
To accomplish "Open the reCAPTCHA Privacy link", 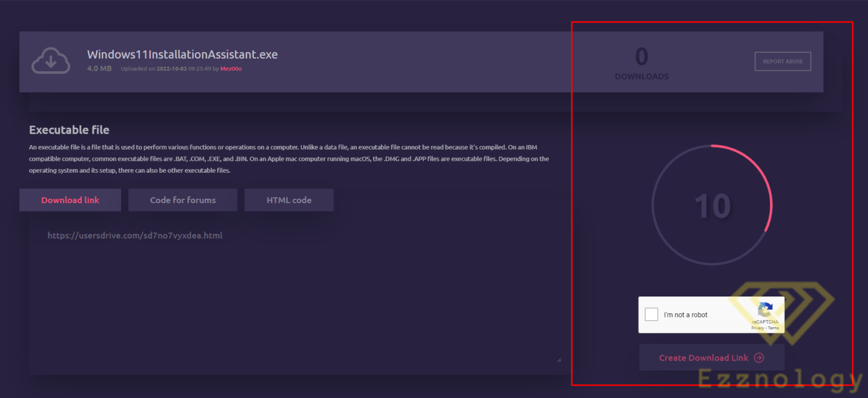I will click(x=757, y=328).
